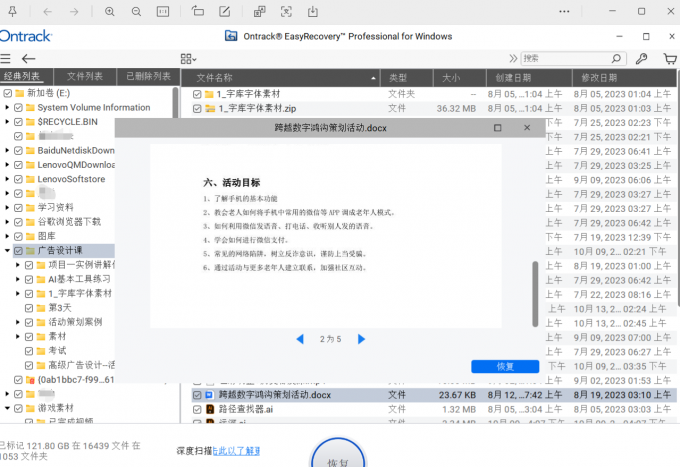Toggle checkbox for System Volume Information
This screenshot has width=680, height=467.
(18, 108)
